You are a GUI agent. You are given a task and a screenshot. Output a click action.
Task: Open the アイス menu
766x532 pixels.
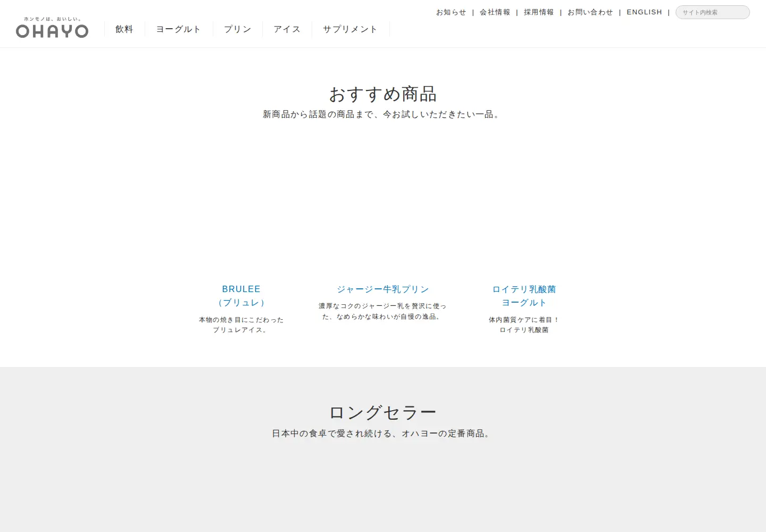coord(287,29)
